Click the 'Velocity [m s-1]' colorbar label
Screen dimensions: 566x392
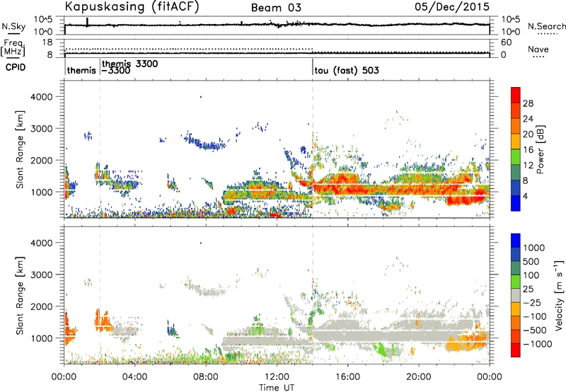560,295
